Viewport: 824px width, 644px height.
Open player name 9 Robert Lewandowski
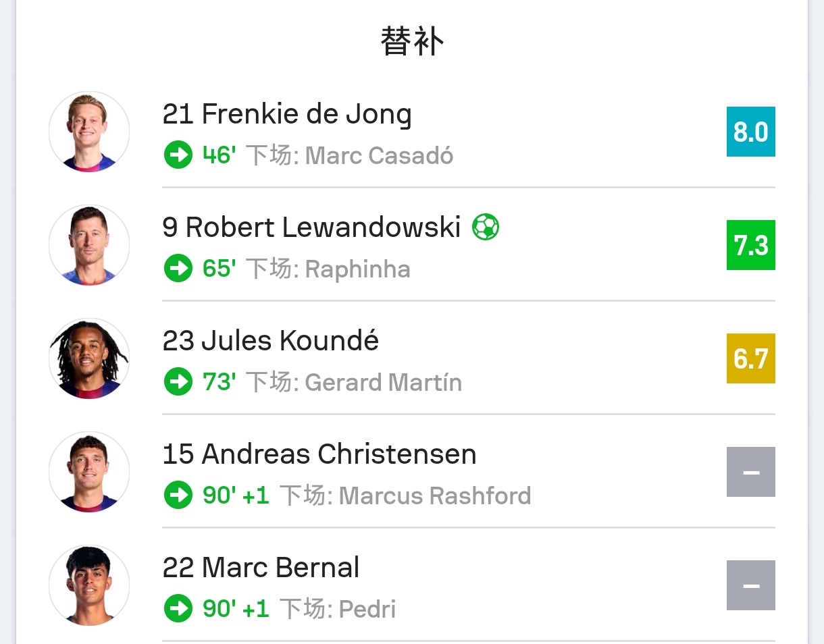pos(312,227)
